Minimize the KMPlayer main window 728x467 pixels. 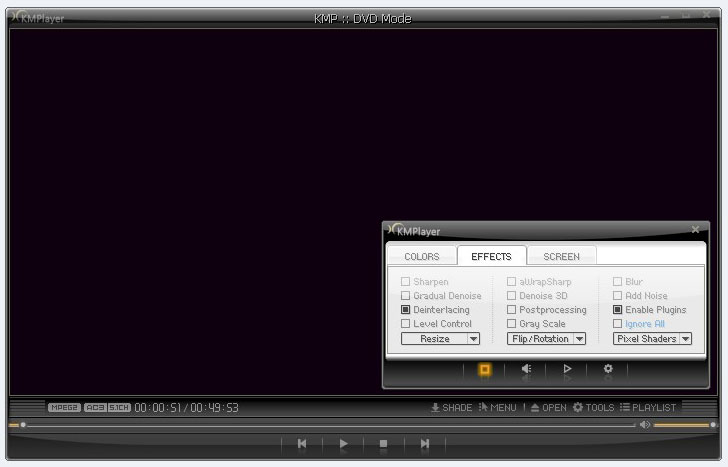[665, 15]
